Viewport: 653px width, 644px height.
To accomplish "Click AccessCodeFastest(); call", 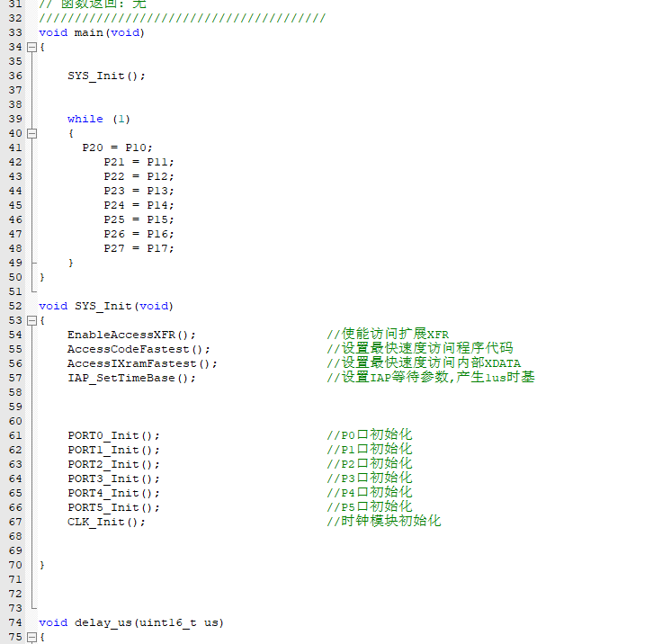I will tap(139, 349).
